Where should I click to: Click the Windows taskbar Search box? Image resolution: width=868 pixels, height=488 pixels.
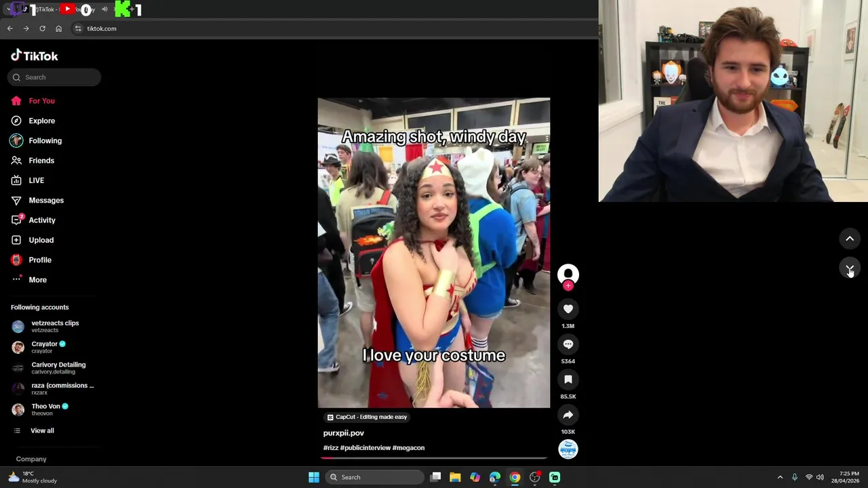(x=374, y=477)
